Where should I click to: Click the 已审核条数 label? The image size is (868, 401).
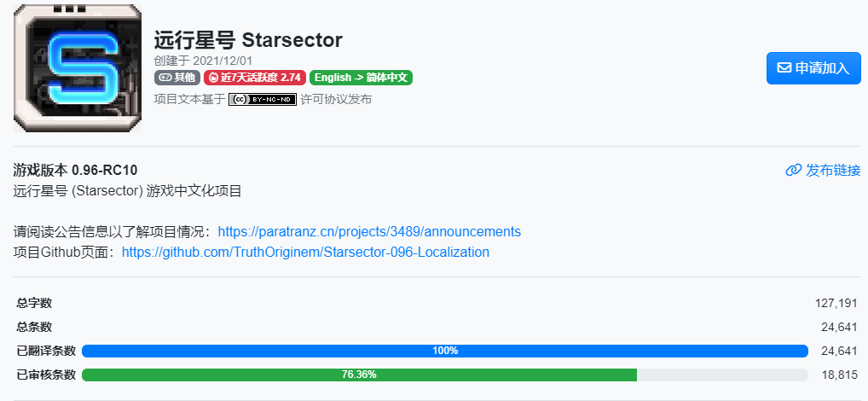click(x=47, y=375)
